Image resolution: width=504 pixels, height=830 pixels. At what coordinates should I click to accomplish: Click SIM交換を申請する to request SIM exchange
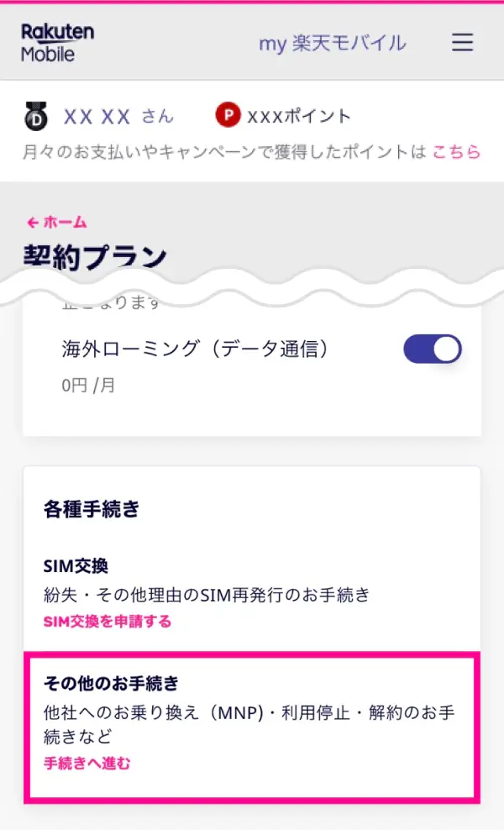108,622
